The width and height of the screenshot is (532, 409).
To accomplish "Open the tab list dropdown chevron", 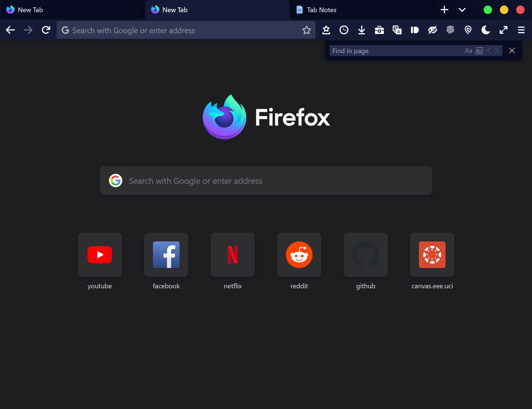I will pyautogui.click(x=462, y=10).
